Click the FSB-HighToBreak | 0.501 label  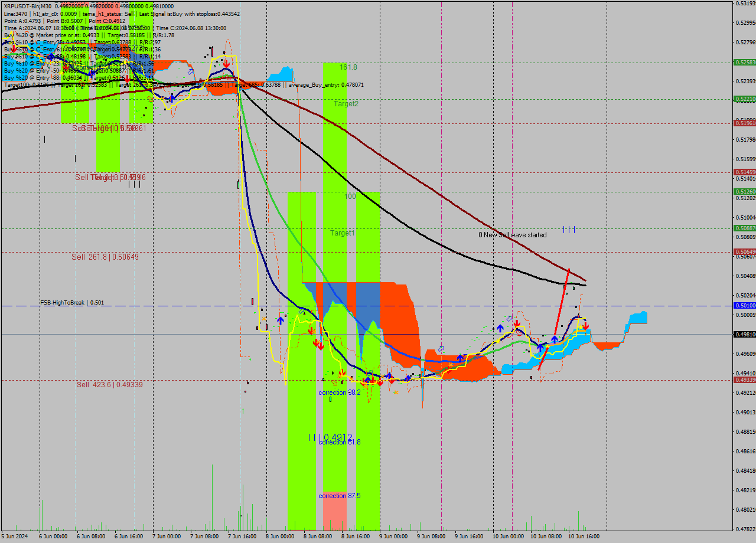click(72, 303)
